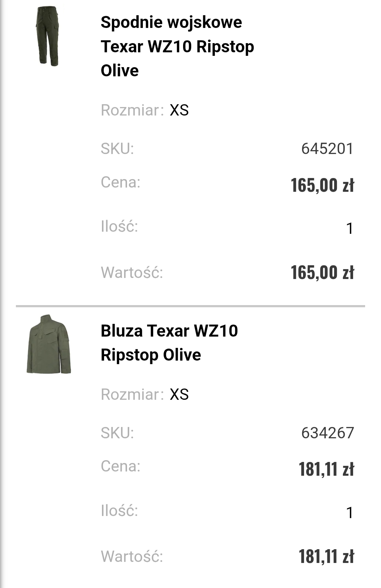Click the Wartość label for the trousers
The image size is (381, 588).
pyautogui.click(x=132, y=273)
